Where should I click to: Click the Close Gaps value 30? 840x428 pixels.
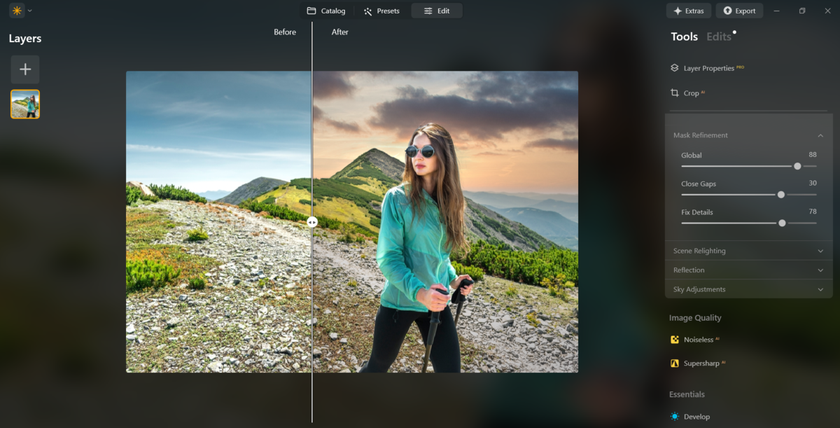813,183
